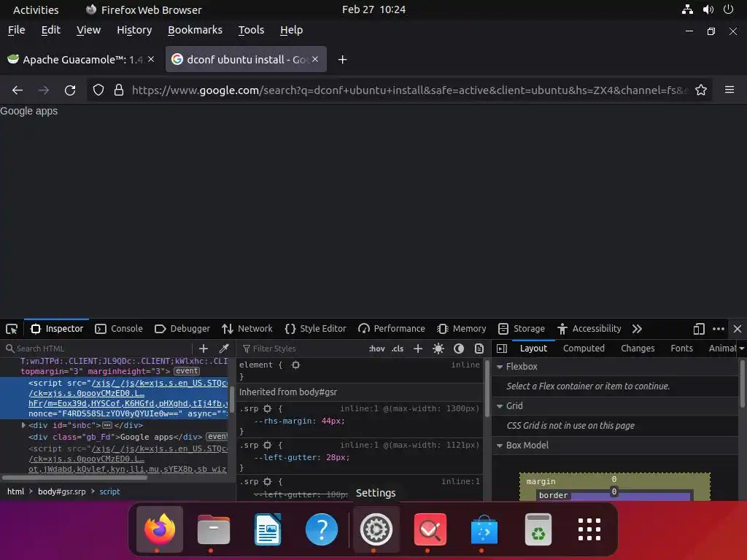
Task: Open the Network panel tab
Action: click(247, 329)
